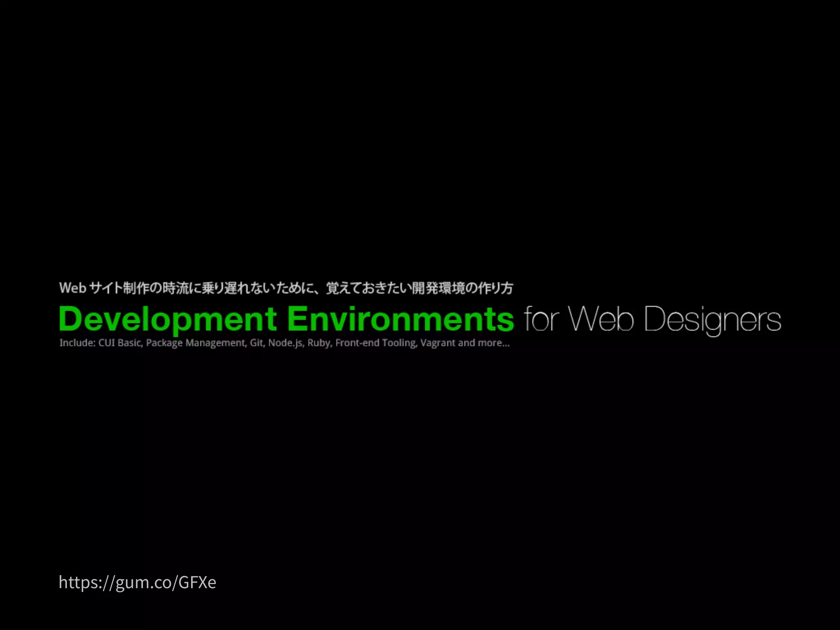Click the green word "Environments"
This screenshot has width=840, height=630.
(x=400, y=320)
